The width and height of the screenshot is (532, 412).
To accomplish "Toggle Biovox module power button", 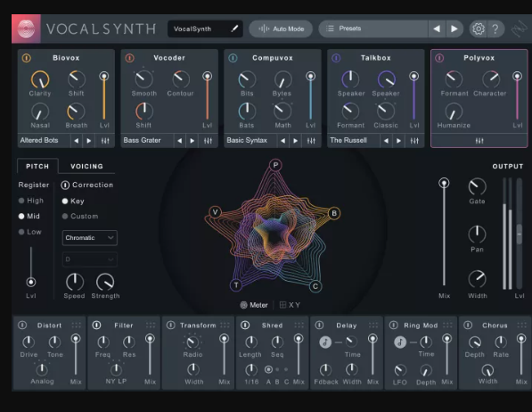I will tap(27, 58).
